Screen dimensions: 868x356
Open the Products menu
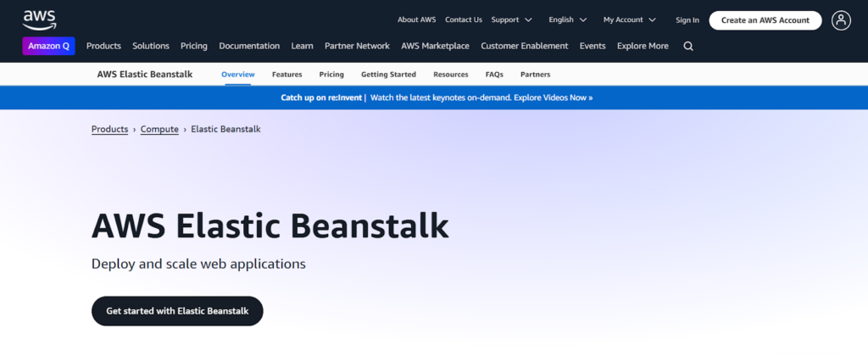103,46
